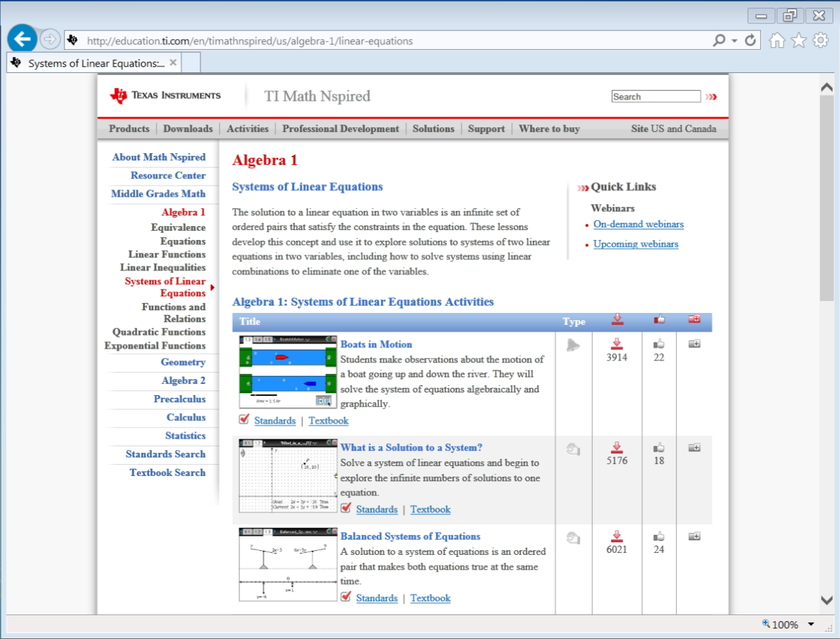Click folder icon for Balanced Systems row
The width and height of the screenshot is (840, 639).
pyautogui.click(x=694, y=536)
